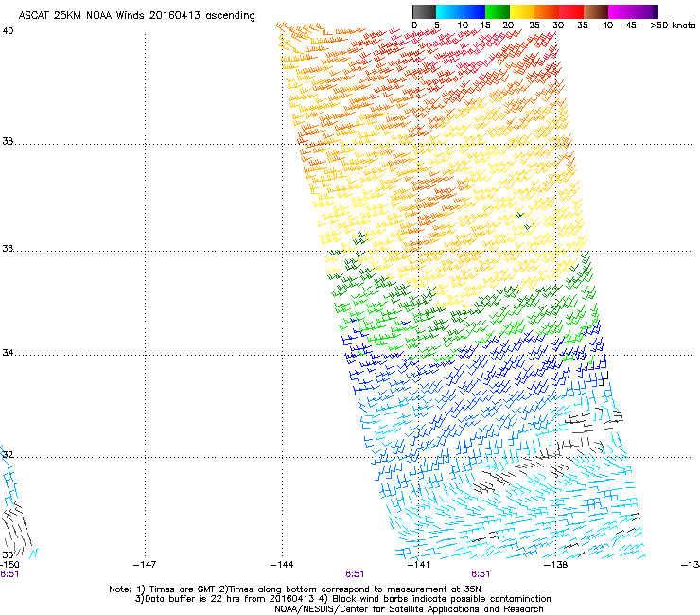Click the longitude label '-147'
This screenshot has width=700, height=615.
pyautogui.click(x=145, y=565)
